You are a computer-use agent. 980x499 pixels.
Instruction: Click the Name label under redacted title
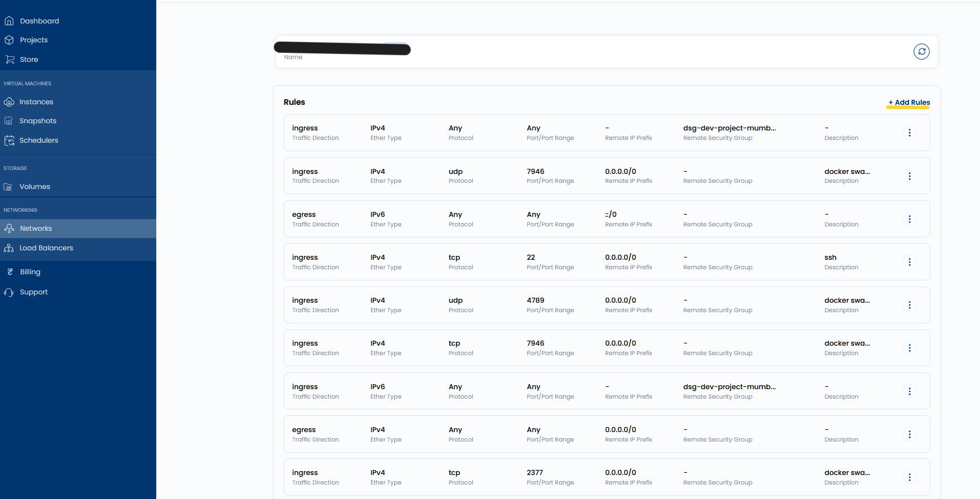293,57
